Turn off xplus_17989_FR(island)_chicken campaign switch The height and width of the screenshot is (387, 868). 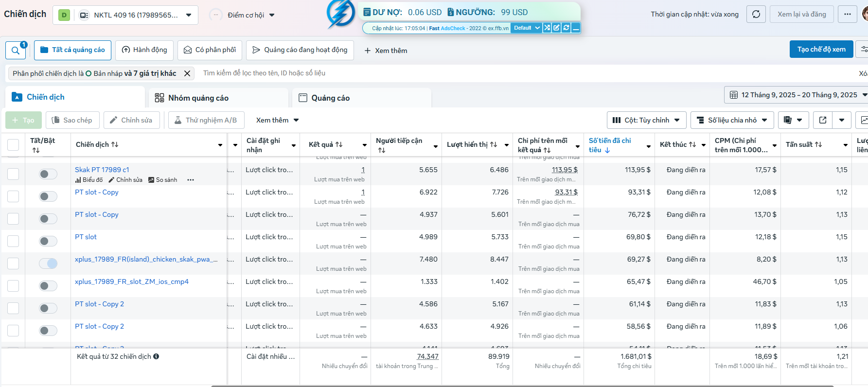pos(48,264)
